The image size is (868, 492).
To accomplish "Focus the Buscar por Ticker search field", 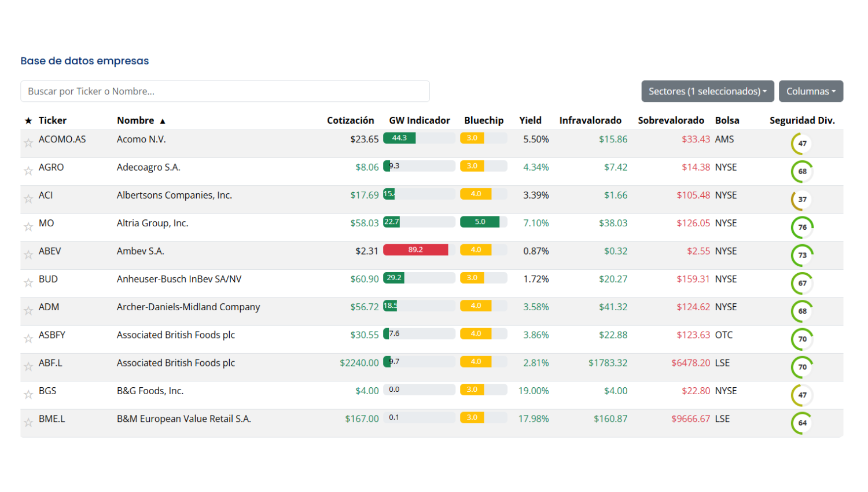I will pyautogui.click(x=225, y=91).
